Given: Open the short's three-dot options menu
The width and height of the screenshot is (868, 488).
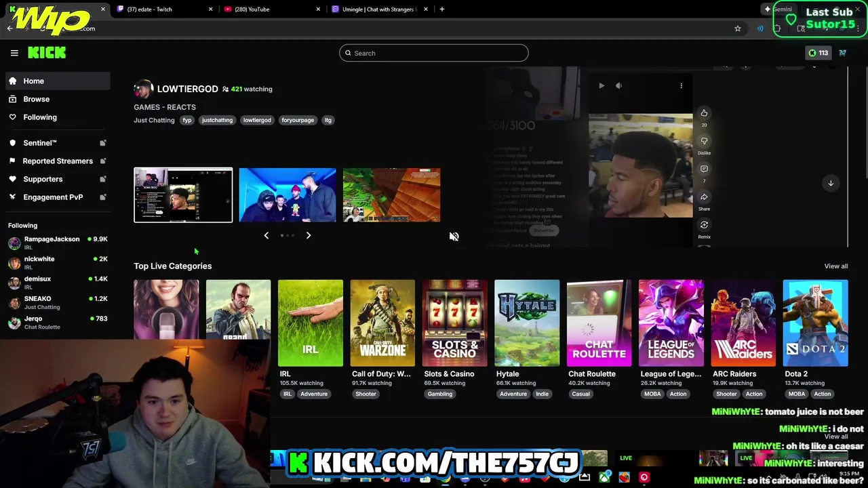Looking at the screenshot, I should (x=682, y=85).
